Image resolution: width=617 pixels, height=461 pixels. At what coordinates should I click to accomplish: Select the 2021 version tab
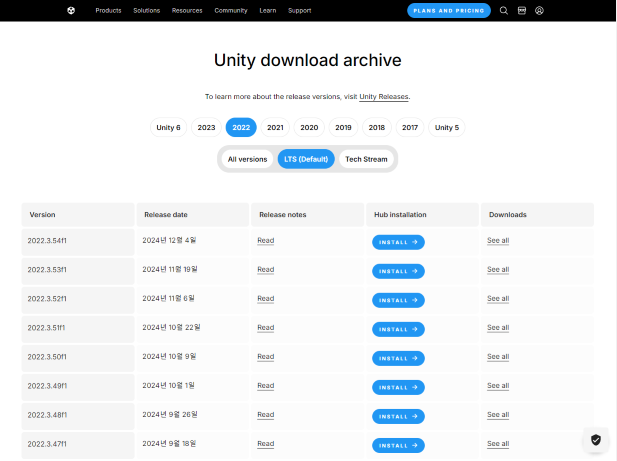pyautogui.click(x=275, y=127)
